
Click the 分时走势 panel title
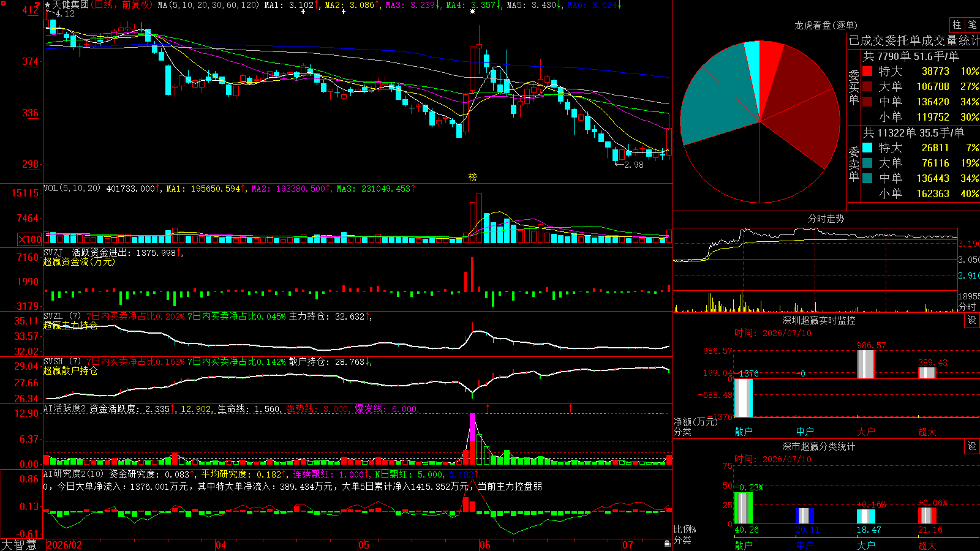[826, 219]
